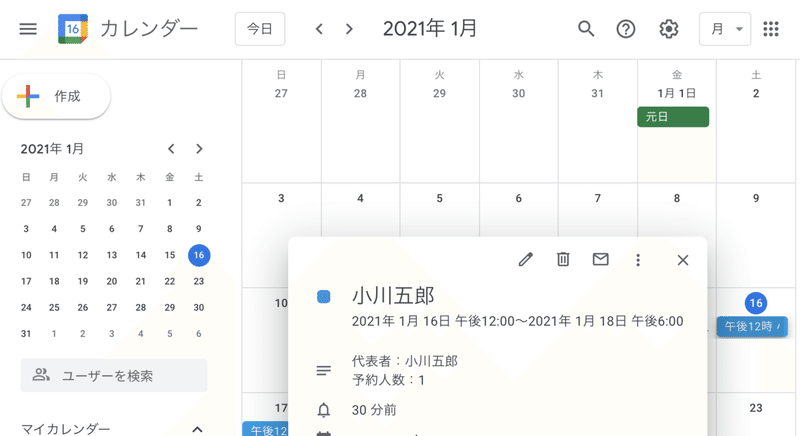Click the description icon beside 代表者
The height and width of the screenshot is (436, 800).
[323, 371]
